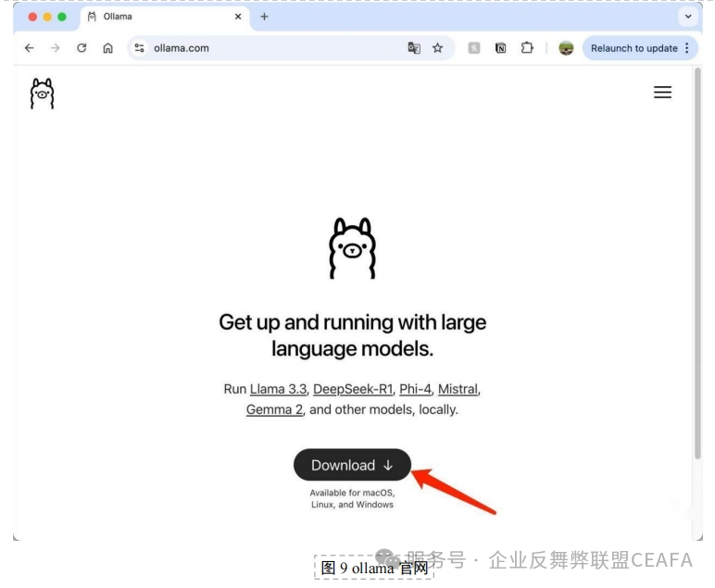715x588 pixels.
Task: Open the Gemma 2 link
Action: [274, 409]
